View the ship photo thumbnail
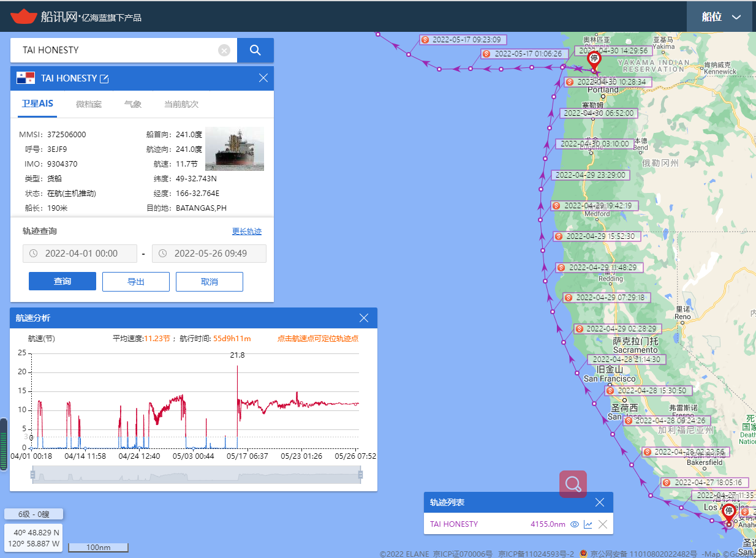 235,148
